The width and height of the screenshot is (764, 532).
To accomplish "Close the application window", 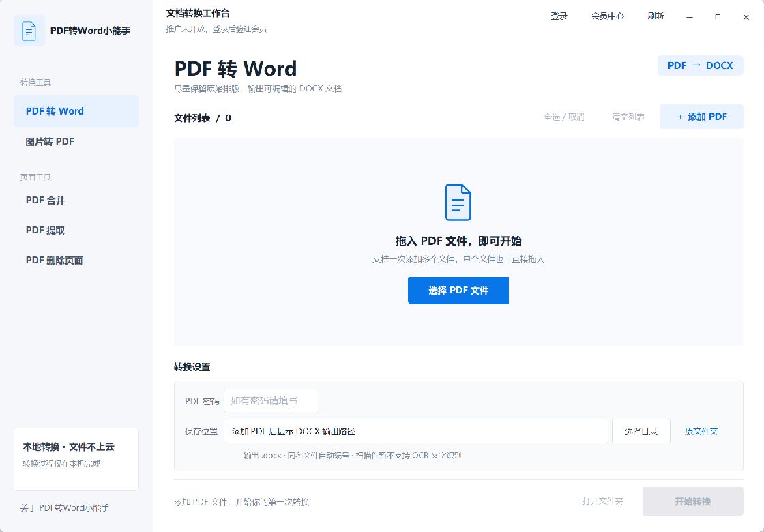I will click(746, 17).
